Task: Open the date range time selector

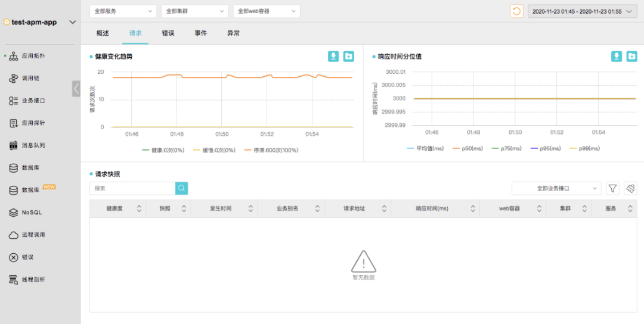Action: [583, 11]
